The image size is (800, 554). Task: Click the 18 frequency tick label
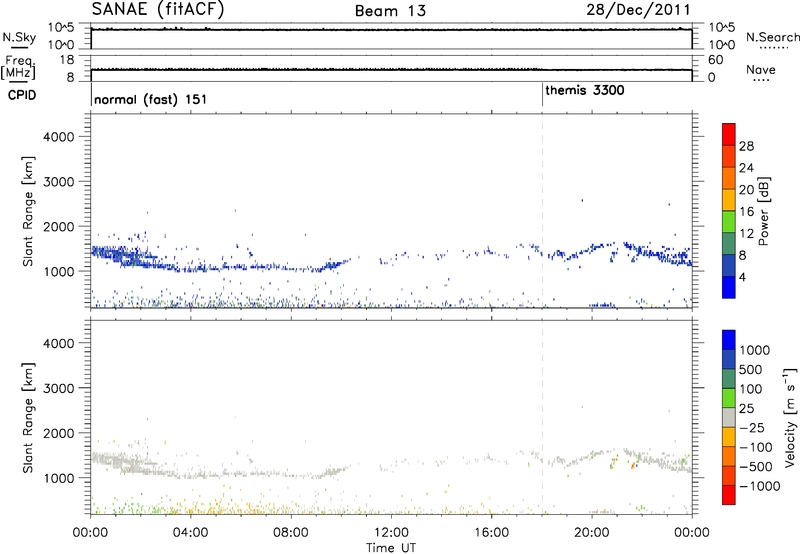(67, 60)
